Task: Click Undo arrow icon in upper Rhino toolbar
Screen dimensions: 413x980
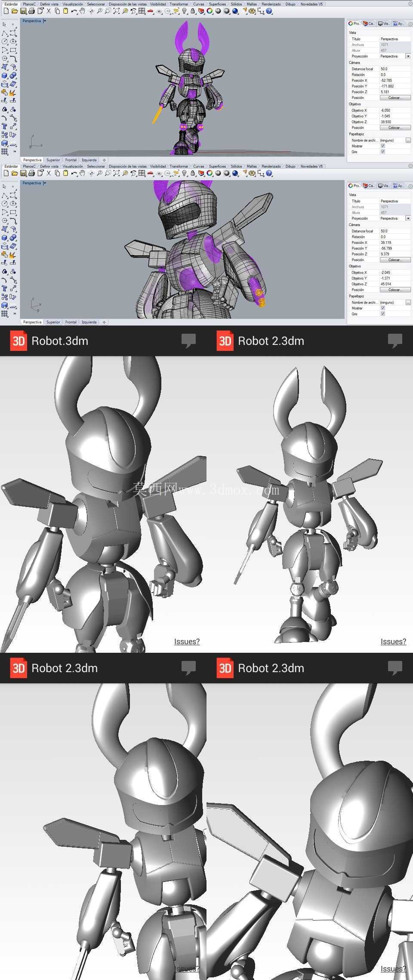Action: coord(74,11)
